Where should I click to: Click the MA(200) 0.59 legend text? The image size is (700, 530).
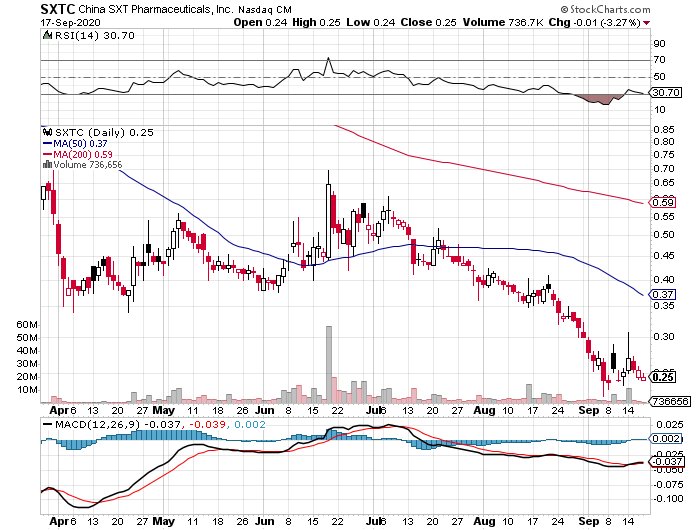[x=83, y=154]
